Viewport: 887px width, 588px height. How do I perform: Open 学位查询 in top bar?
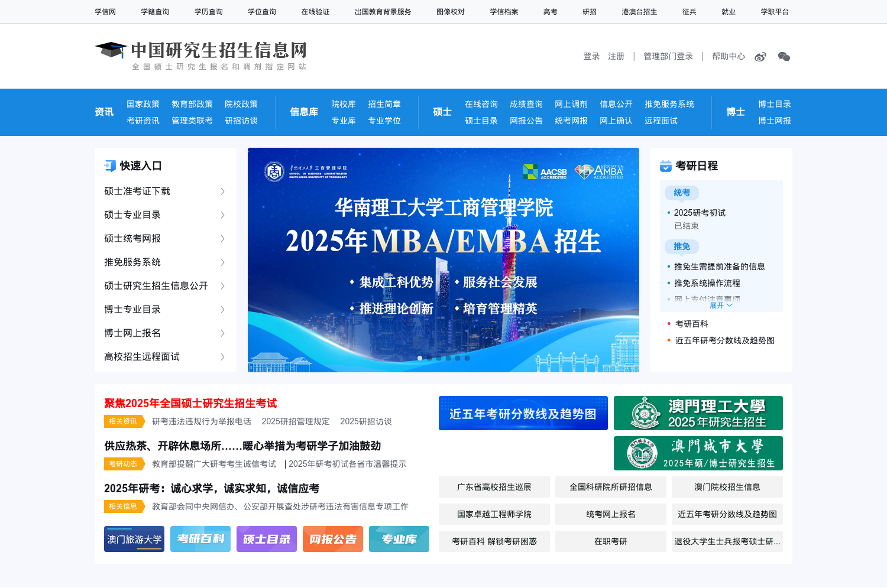tap(262, 12)
